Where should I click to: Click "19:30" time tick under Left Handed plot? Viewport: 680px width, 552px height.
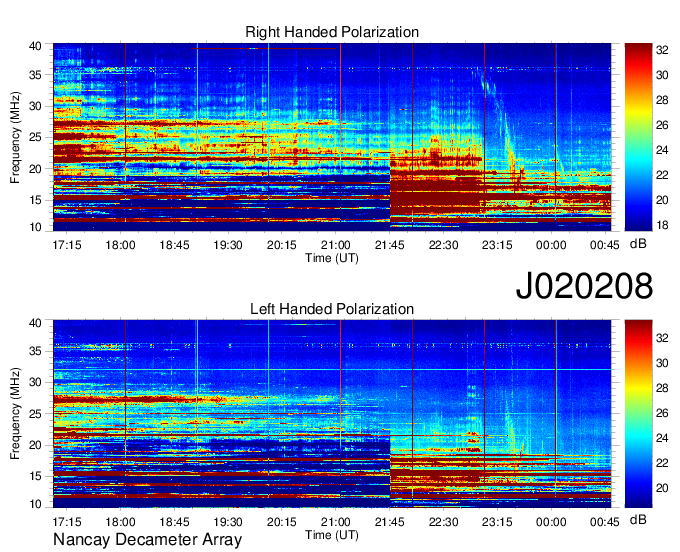point(228,522)
